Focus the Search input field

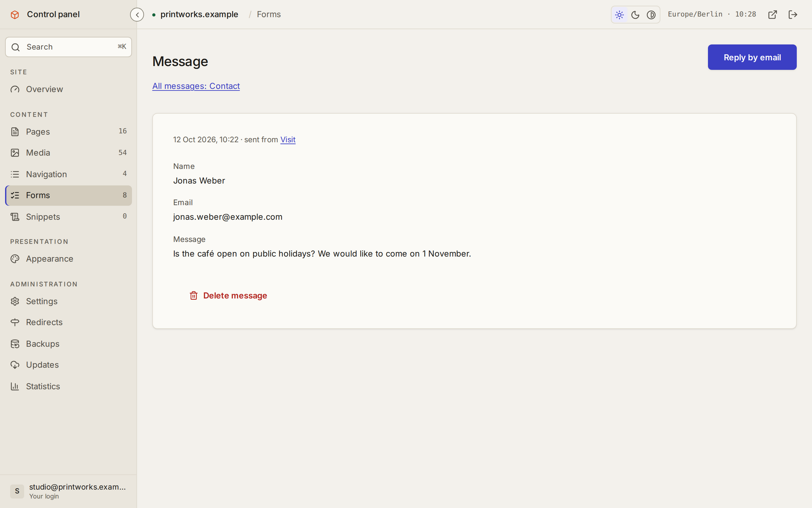click(x=68, y=47)
